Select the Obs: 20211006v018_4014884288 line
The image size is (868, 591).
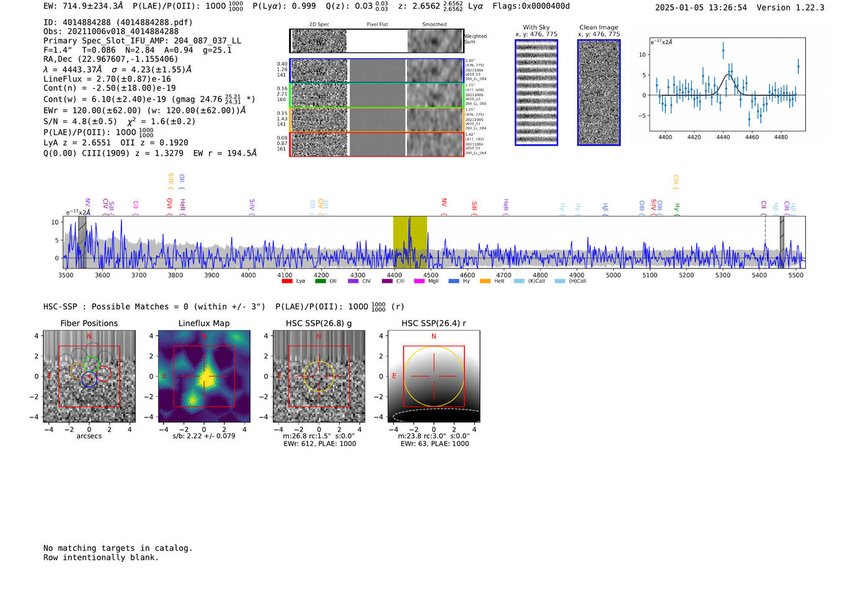tap(111, 32)
